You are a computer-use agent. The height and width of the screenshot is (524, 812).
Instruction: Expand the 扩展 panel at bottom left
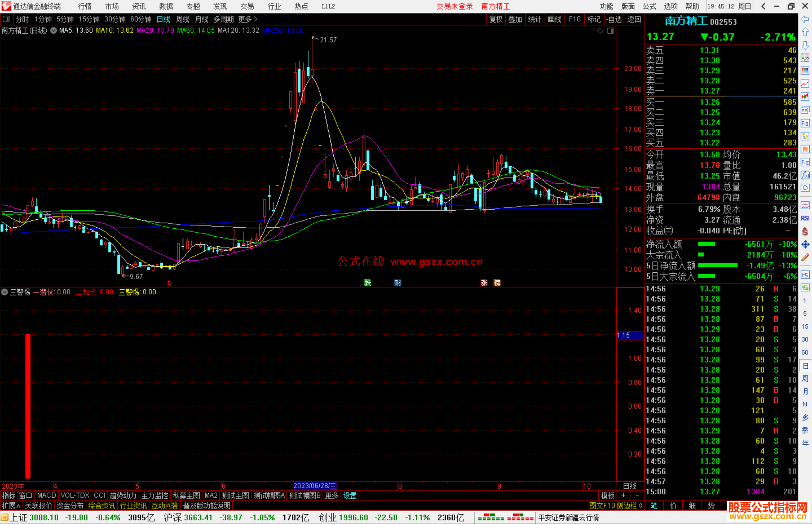click(11, 506)
